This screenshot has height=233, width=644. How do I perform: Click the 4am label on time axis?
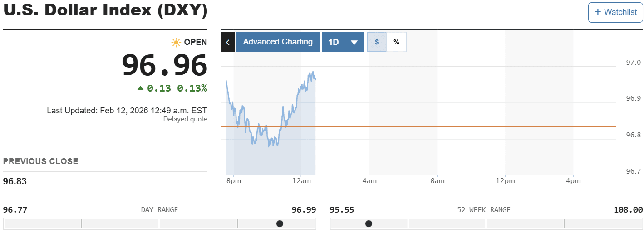(x=369, y=181)
